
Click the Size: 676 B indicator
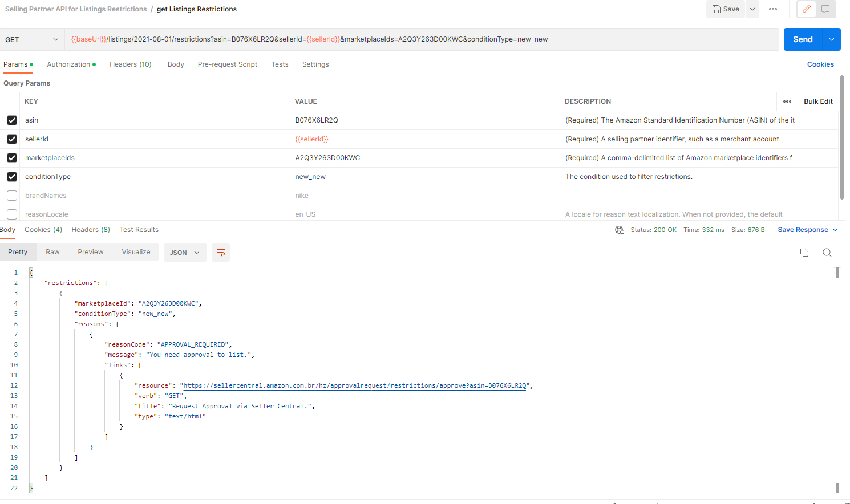click(x=748, y=230)
